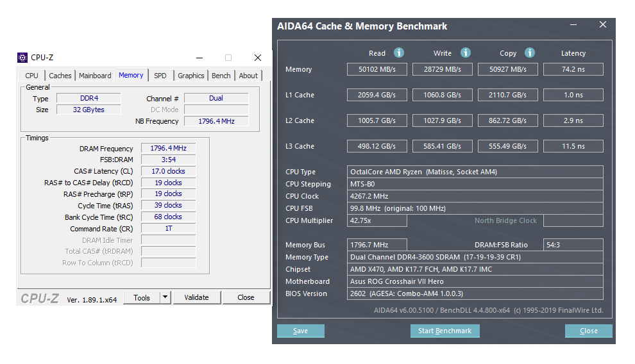Click the CAS# Latency value 17.0 clocks
The height and width of the screenshot is (364, 635).
[169, 171]
